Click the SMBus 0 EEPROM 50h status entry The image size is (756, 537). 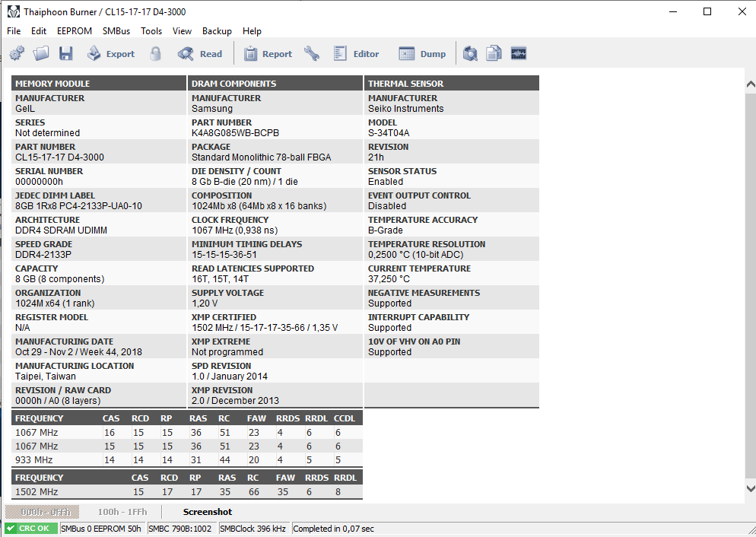point(101,529)
